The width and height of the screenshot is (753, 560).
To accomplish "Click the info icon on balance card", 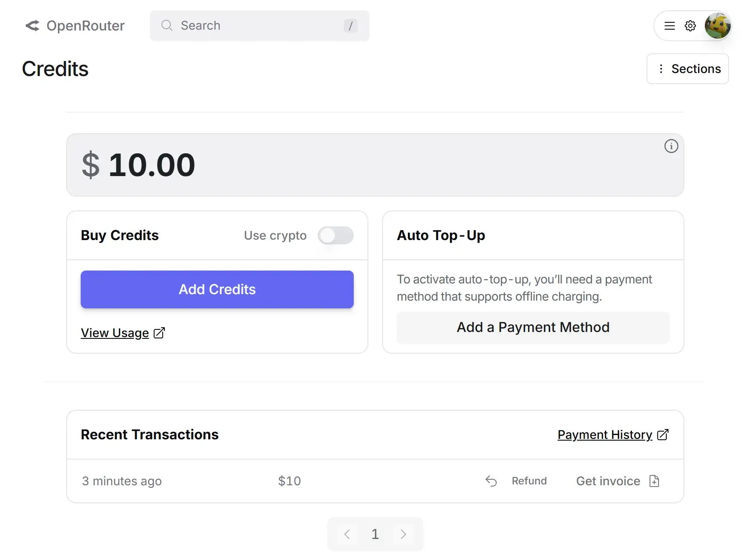I will 671,146.
